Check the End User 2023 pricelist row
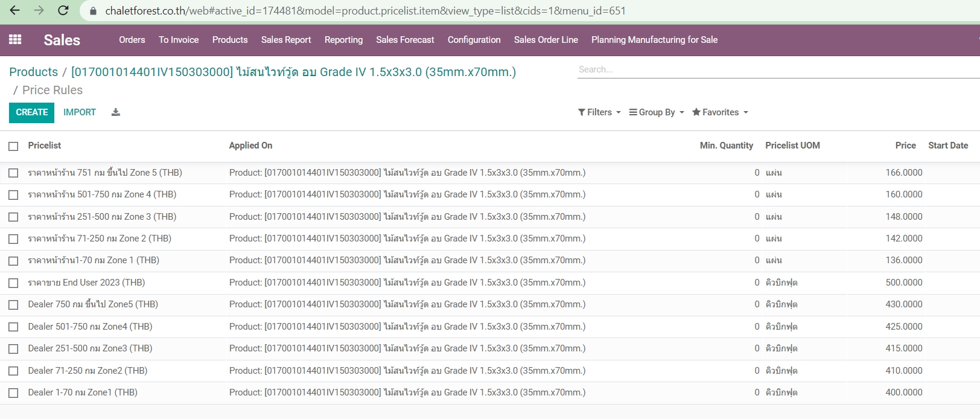This screenshot has width=980, height=419. [x=13, y=283]
